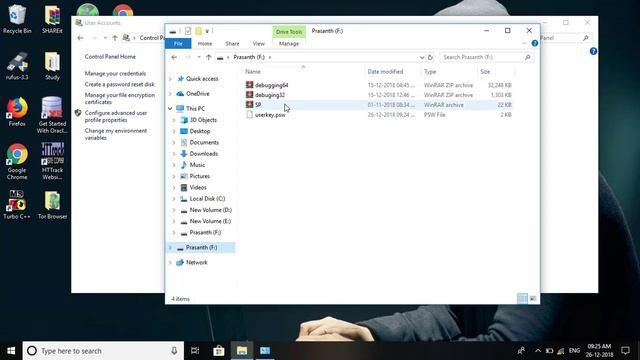Open the File ribbon tab
640x360 pixels.
click(x=178, y=44)
